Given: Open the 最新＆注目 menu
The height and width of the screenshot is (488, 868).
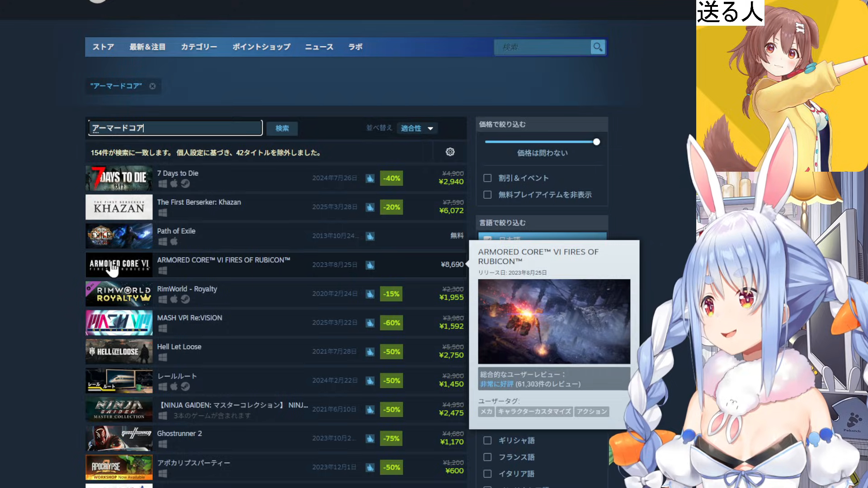Looking at the screenshot, I should (x=147, y=47).
